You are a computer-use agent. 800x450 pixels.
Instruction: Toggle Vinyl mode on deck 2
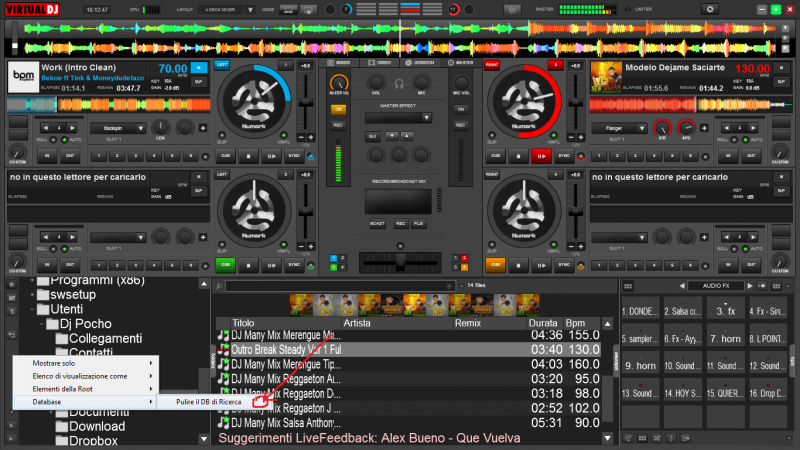(553, 136)
